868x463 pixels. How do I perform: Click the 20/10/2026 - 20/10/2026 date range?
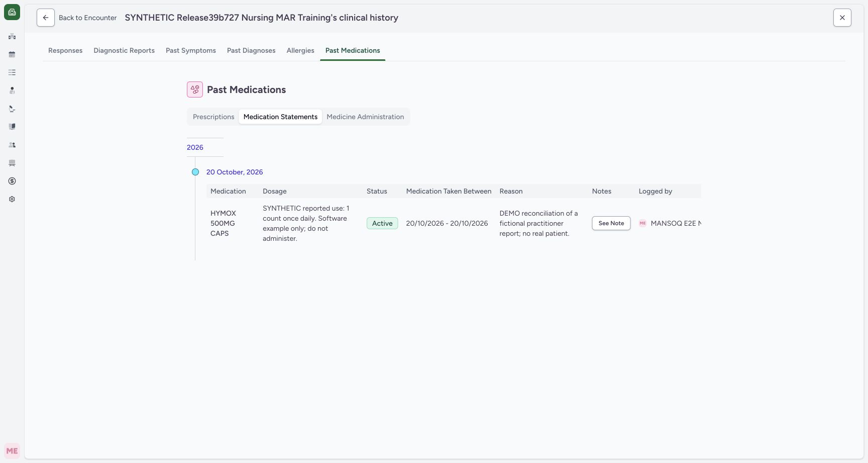pyautogui.click(x=447, y=223)
